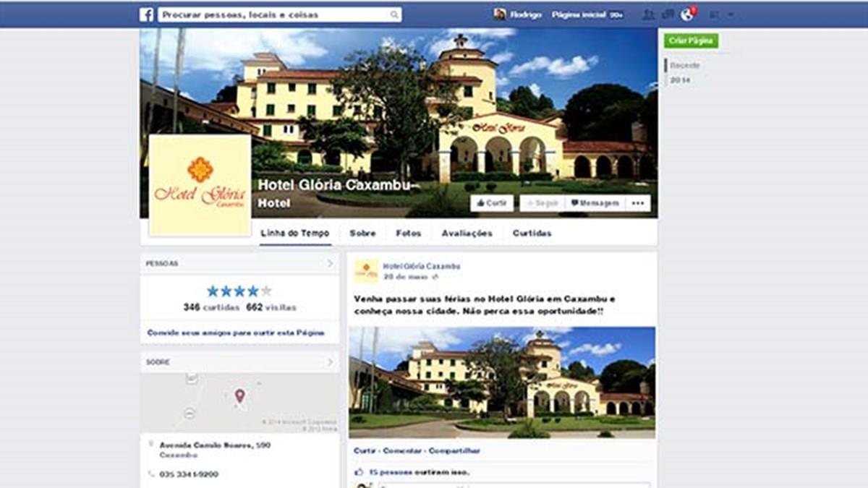Expand the Pessoas section chevron
The width and height of the screenshot is (868, 488).
(x=330, y=264)
